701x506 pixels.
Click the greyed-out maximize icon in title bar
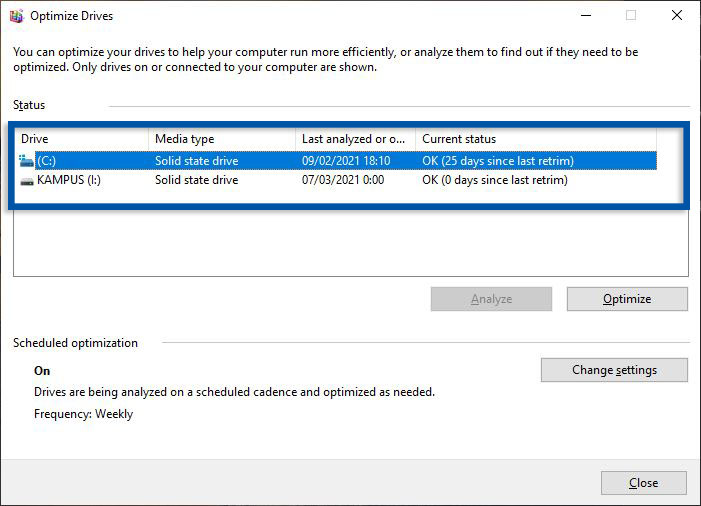coord(631,16)
